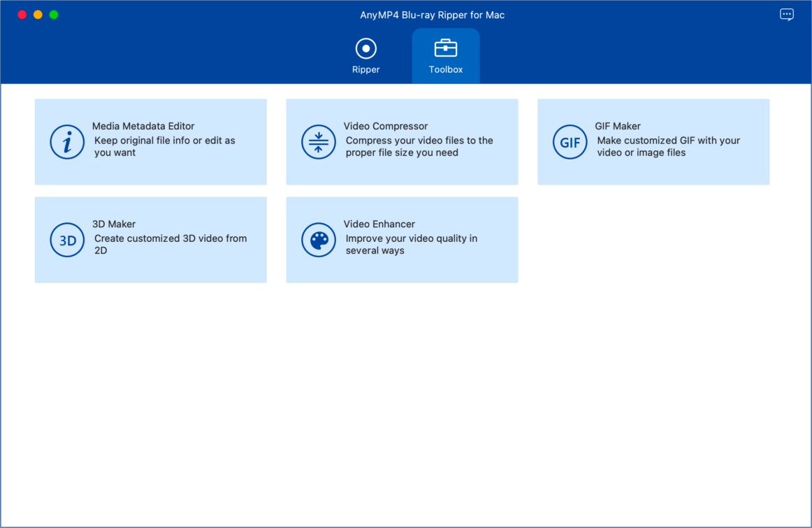Viewport: 812px width, 528px height.
Task: Close the window with the red button
Action: pyautogui.click(x=22, y=15)
